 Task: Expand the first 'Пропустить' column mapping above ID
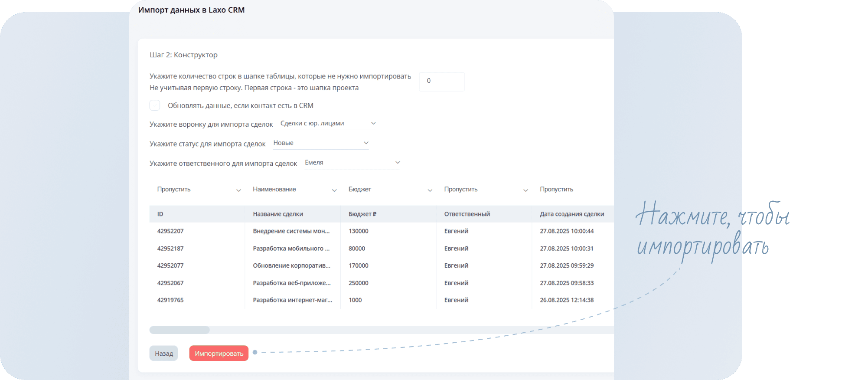tap(199, 190)
